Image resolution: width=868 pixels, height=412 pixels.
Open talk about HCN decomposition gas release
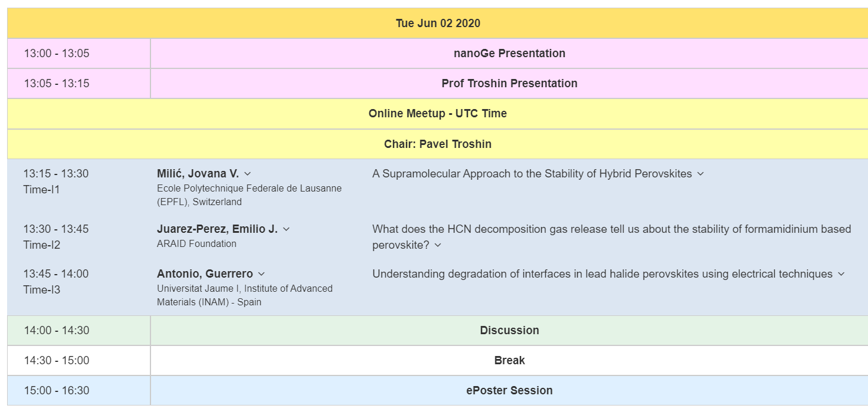611,236
